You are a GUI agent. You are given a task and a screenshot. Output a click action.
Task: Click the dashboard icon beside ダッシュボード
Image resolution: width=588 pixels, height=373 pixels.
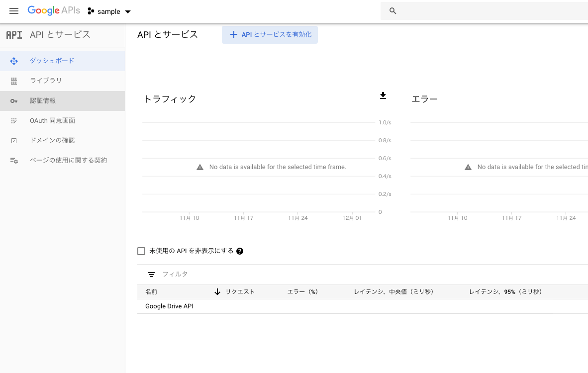tap(14, 61)
